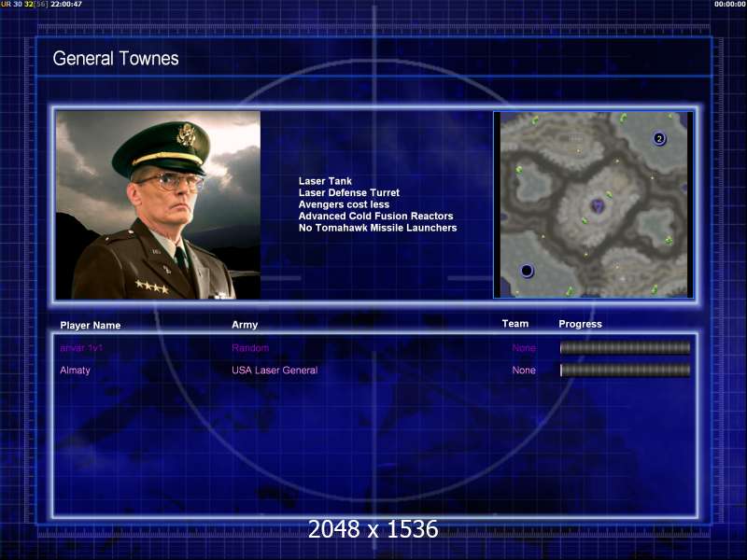Click the center purple marker on map

[x=597, y=205]
